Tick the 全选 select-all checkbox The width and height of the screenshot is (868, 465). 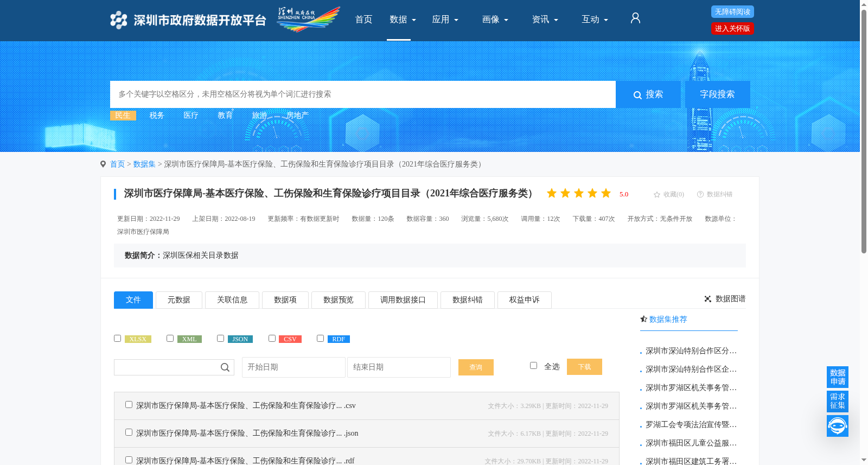[x=533, y=366]
